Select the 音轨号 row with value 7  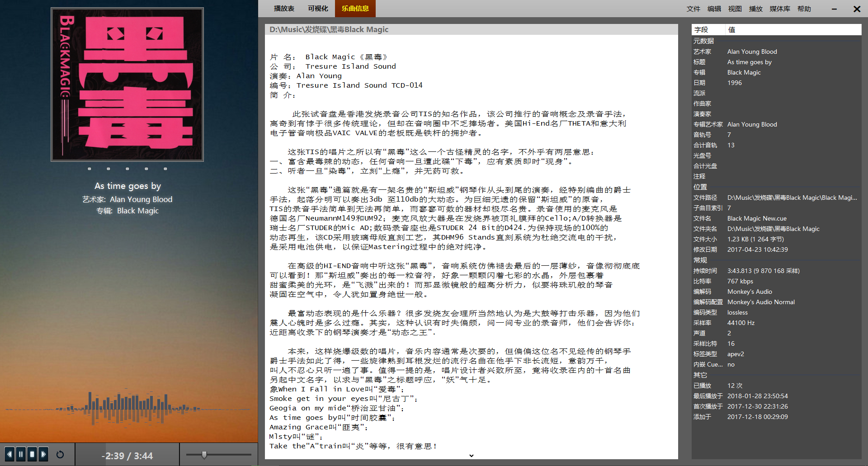tap(777, 135)
